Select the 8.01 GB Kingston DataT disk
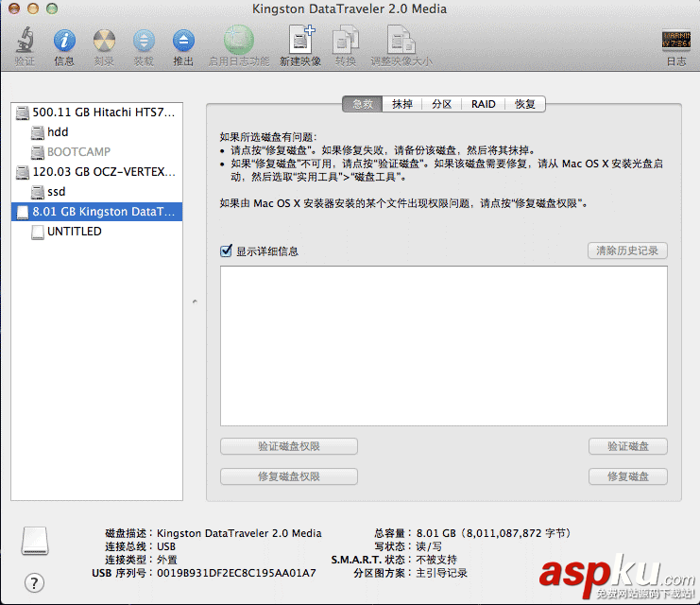 point(97,212)
